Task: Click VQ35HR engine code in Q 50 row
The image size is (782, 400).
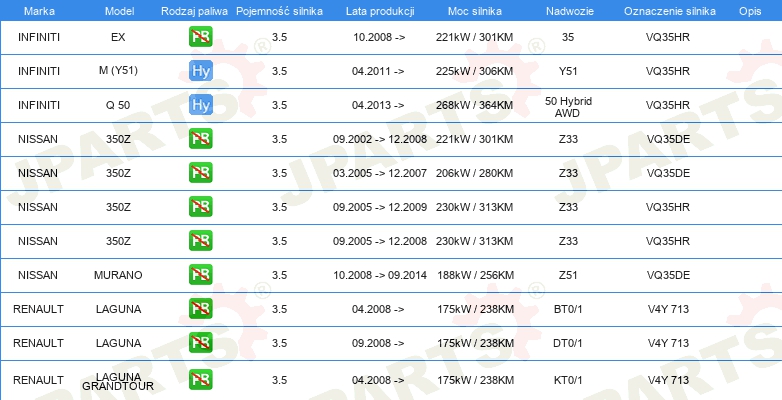Action: (x=668, y=105)
